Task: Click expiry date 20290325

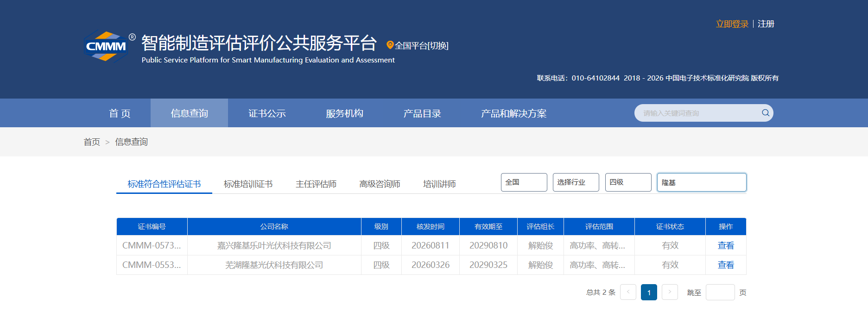Action: pos(488,265)
